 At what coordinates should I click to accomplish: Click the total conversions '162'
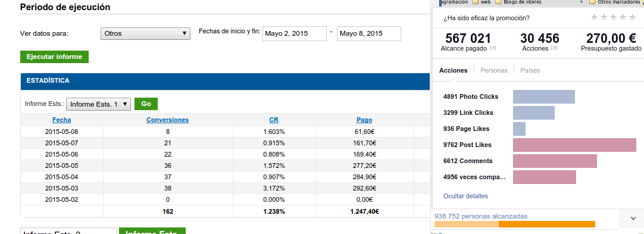(x=168, y=212)
